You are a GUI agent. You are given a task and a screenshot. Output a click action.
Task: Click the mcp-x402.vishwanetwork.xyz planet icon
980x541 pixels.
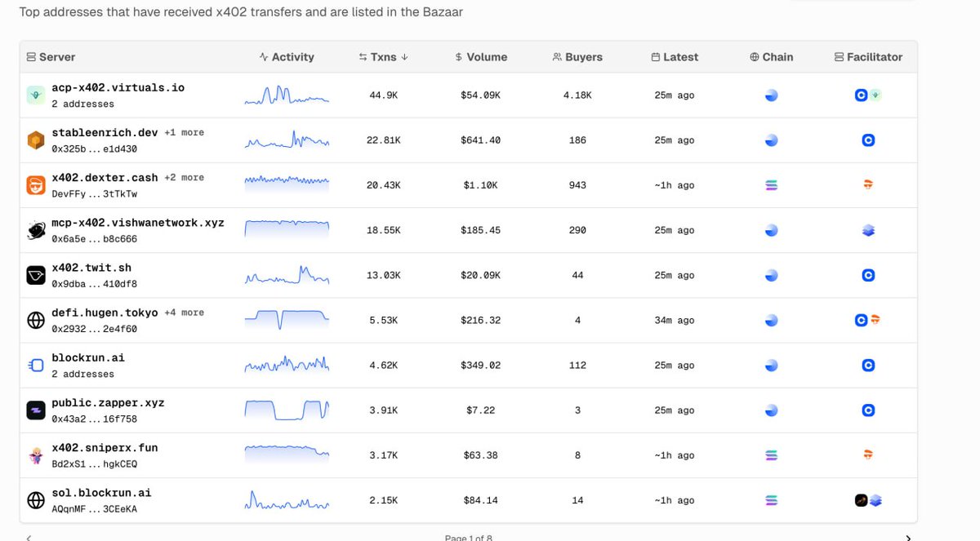point(35,230)
